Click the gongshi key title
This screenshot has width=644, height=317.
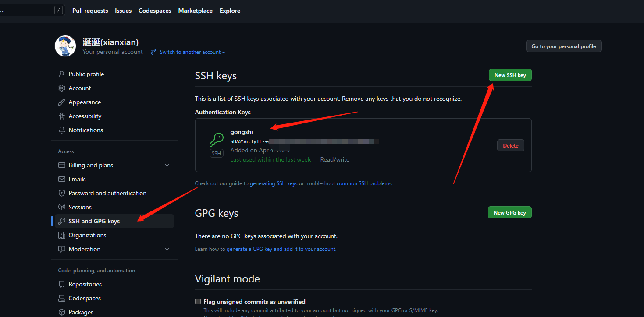pyautogui.click(x=242, y=132)
